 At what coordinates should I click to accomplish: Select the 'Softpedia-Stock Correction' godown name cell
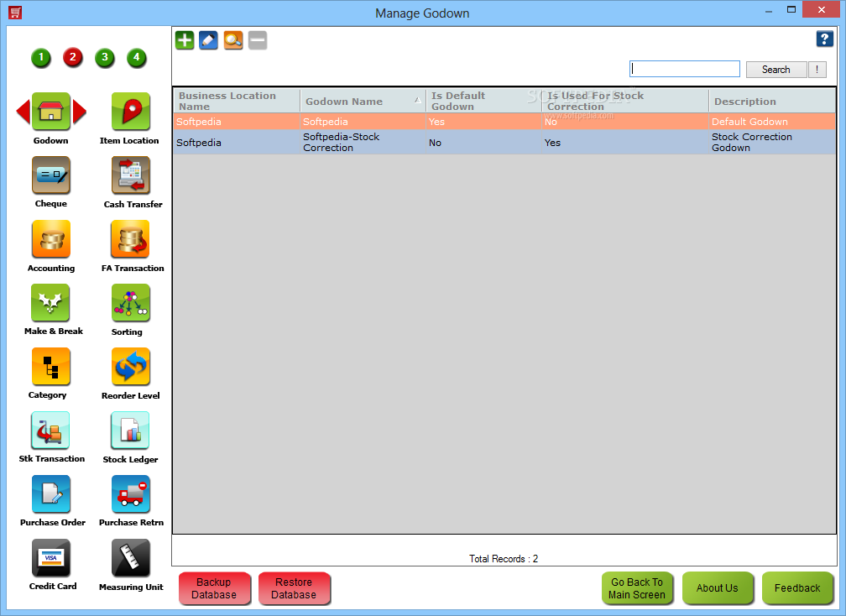click(x=363, y=143)
